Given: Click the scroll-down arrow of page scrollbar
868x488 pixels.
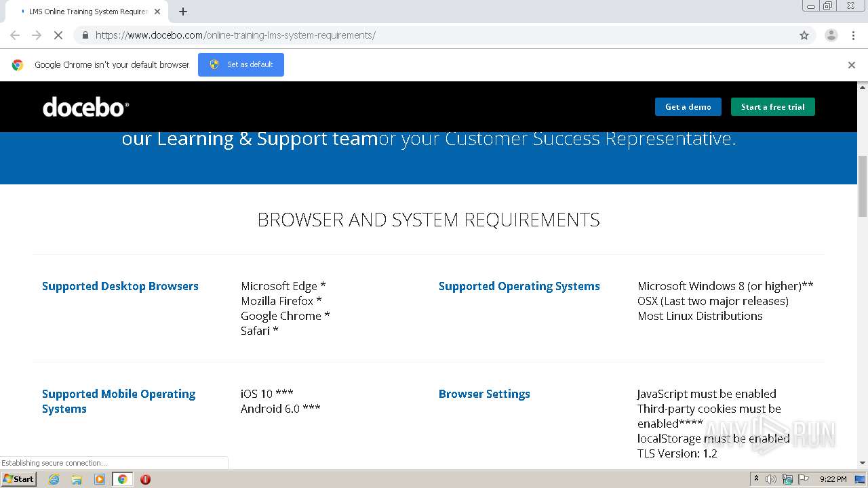Looking at the screenshot, I should [x=863, y=463].
